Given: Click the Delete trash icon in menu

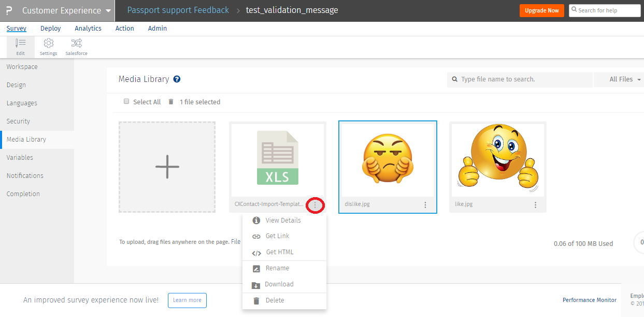Looking at the screenshot, I should pyautogui.click(x=256, y=300).
